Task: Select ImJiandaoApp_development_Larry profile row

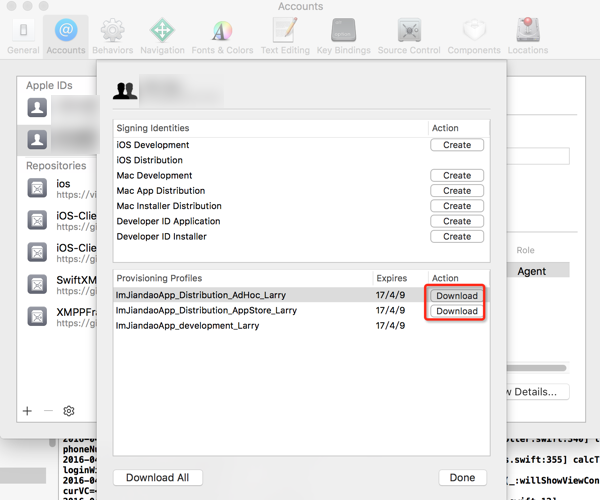Action: click(302, 326)
